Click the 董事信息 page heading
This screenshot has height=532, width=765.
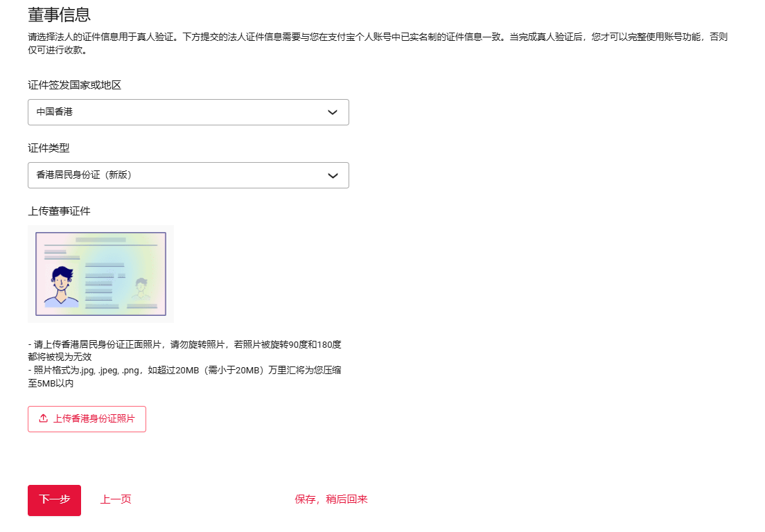click(60, 14)
